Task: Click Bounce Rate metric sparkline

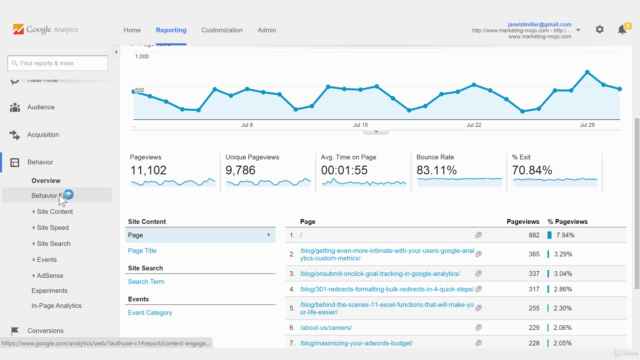Action: click(460, 182)
